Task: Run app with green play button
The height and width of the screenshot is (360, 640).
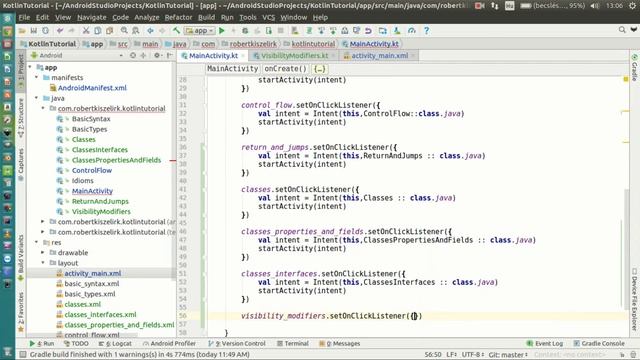Action: [222, 31]
